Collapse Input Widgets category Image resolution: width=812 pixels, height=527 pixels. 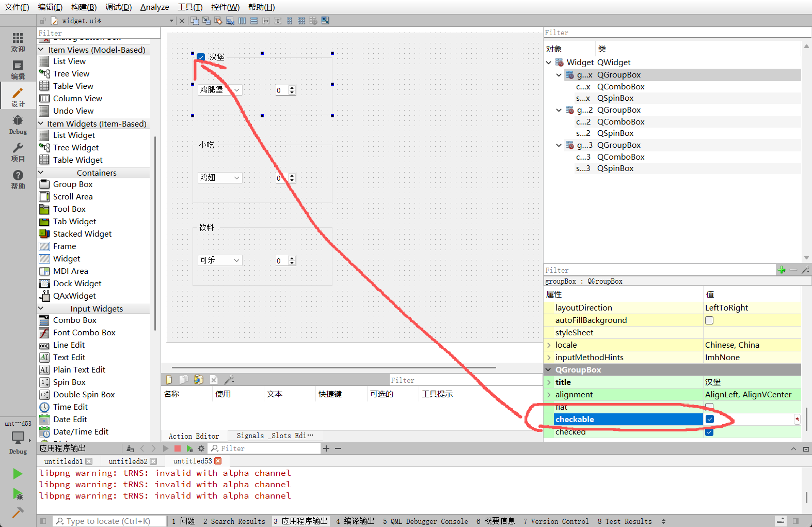[x=41, y=308]
